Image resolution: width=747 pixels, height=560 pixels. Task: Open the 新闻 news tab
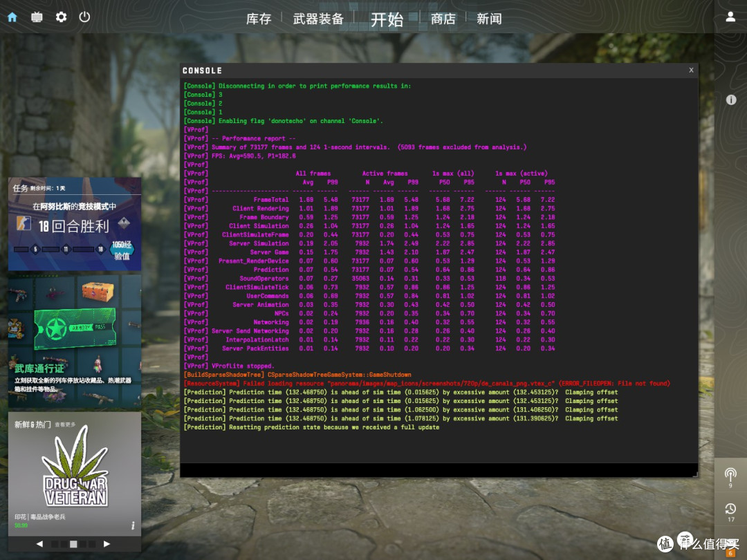pyautogui.click(x=489, y=19)
